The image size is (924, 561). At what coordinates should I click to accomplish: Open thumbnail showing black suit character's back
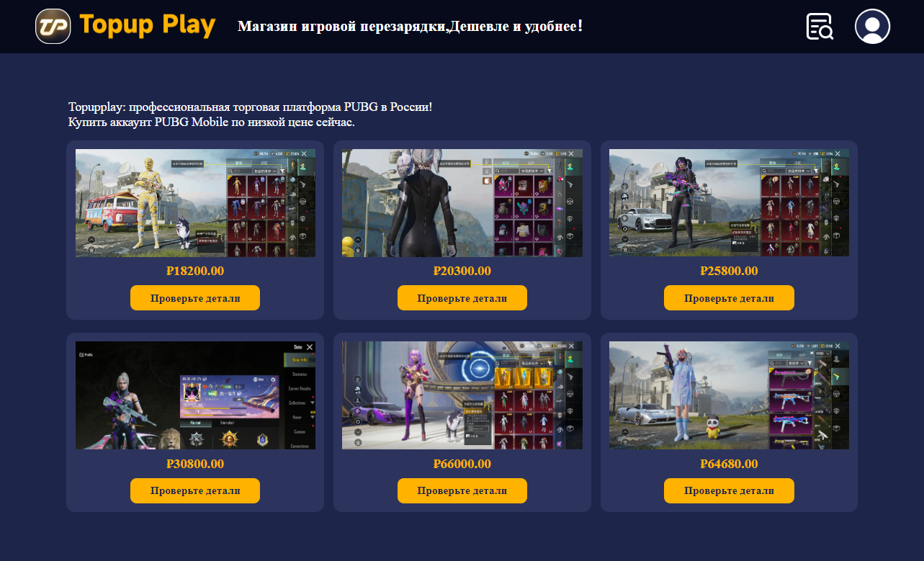pos(462,203)
